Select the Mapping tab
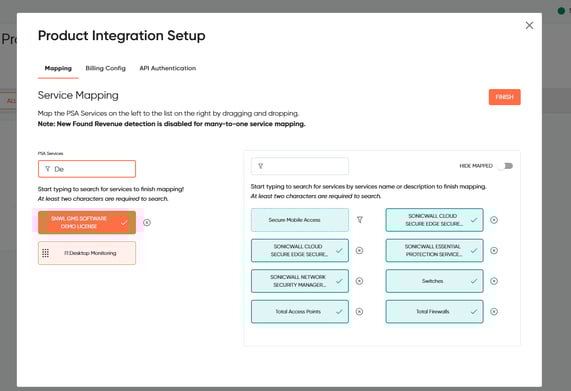This screenshot has width=571, height=391. [58, 68]
